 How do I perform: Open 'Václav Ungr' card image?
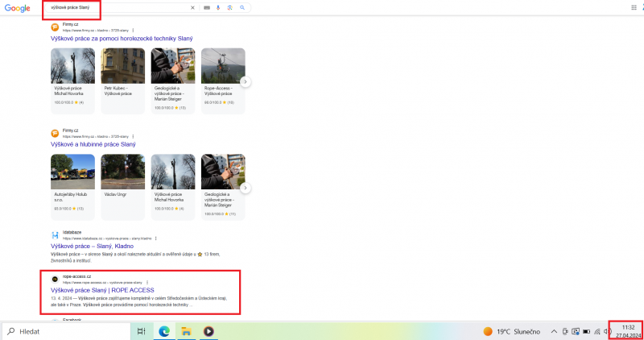click(x=123, y=172)
